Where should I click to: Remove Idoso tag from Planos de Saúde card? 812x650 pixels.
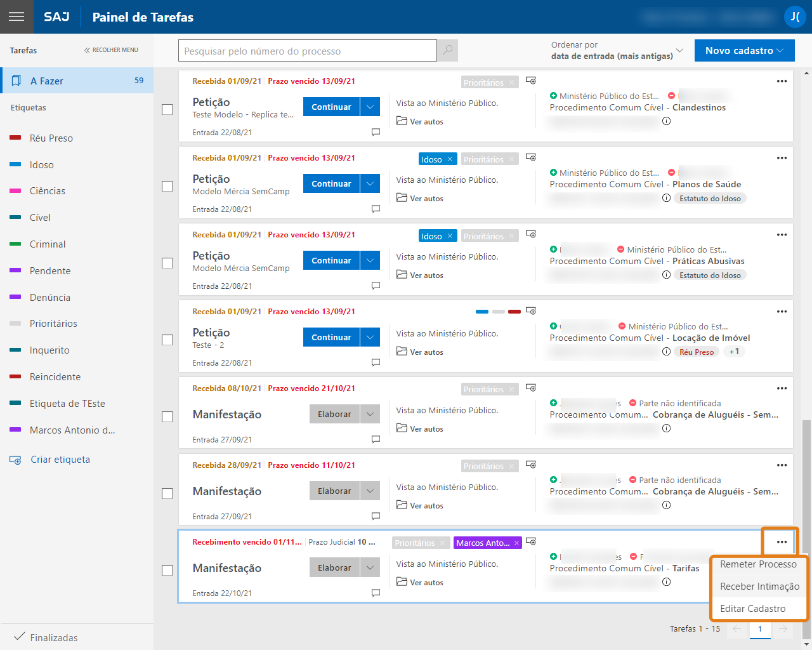click(x=450, y=159)
